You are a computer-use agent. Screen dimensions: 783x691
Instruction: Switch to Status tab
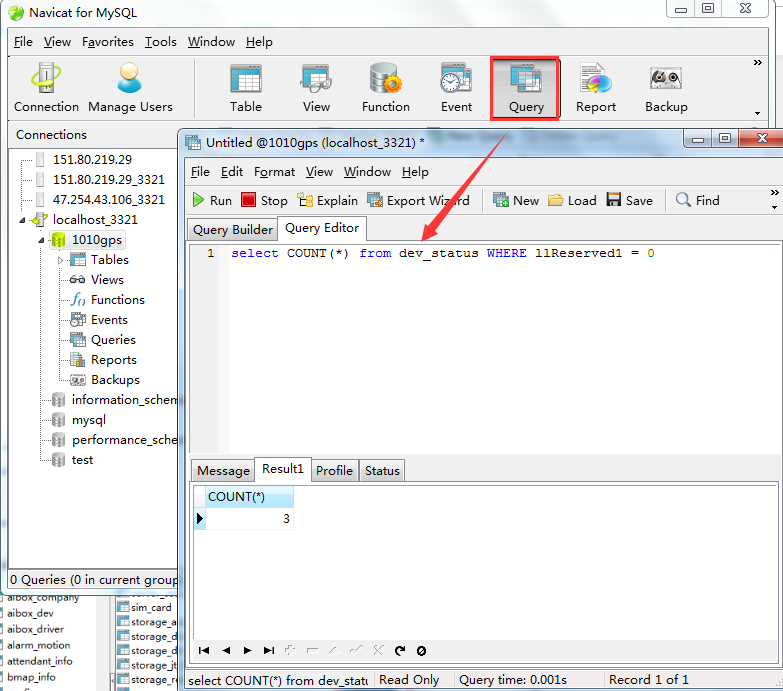(x=382, y=471)
